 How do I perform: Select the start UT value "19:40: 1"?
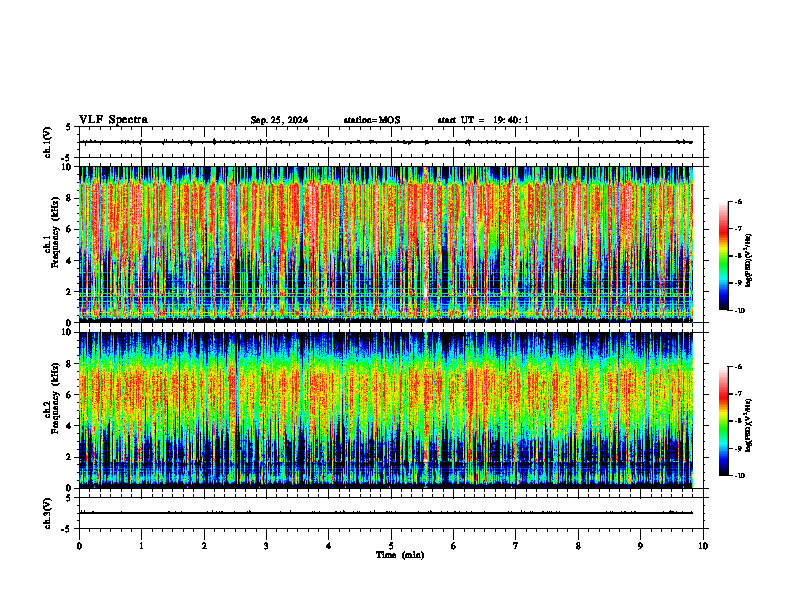tap(511, 120)
